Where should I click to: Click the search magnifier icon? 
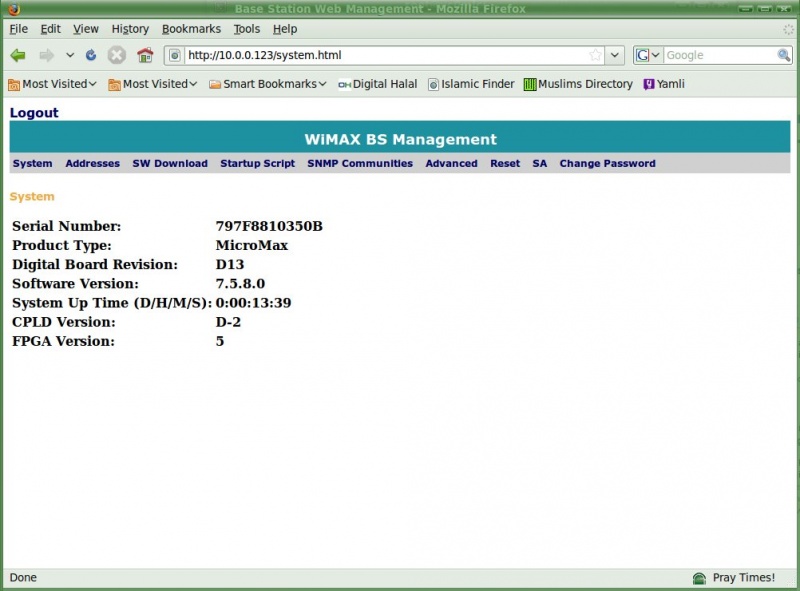[785, 55]
